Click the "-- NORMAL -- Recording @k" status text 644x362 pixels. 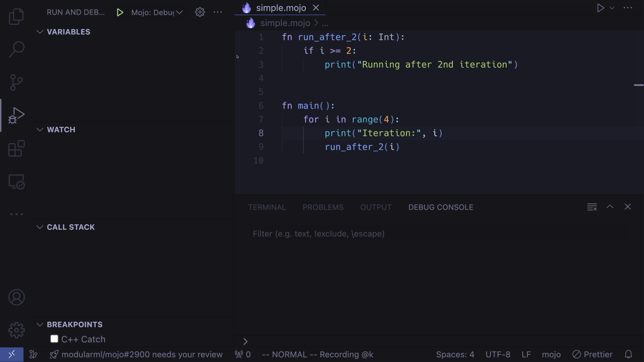pos(317,354)
